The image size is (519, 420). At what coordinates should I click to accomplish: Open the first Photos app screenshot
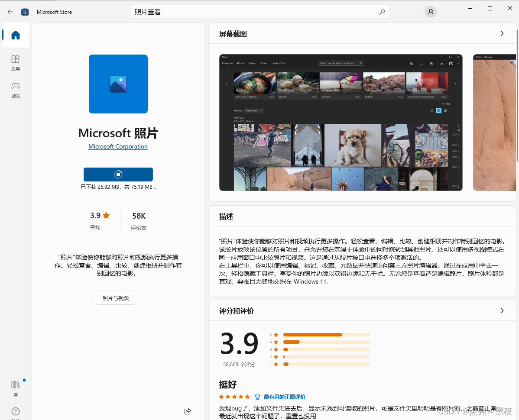341,123
